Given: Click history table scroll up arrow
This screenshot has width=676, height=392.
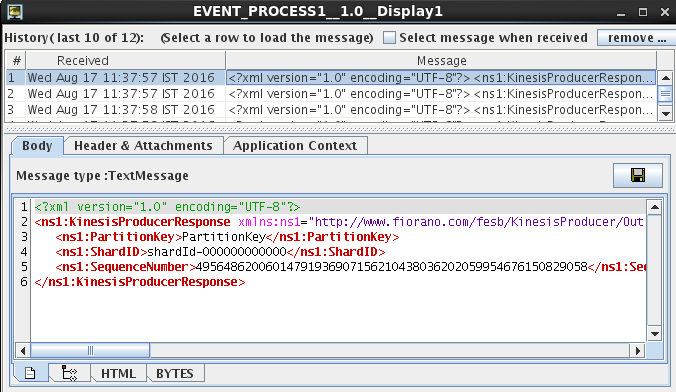Looking at the screenshot, I should [666, 78].
